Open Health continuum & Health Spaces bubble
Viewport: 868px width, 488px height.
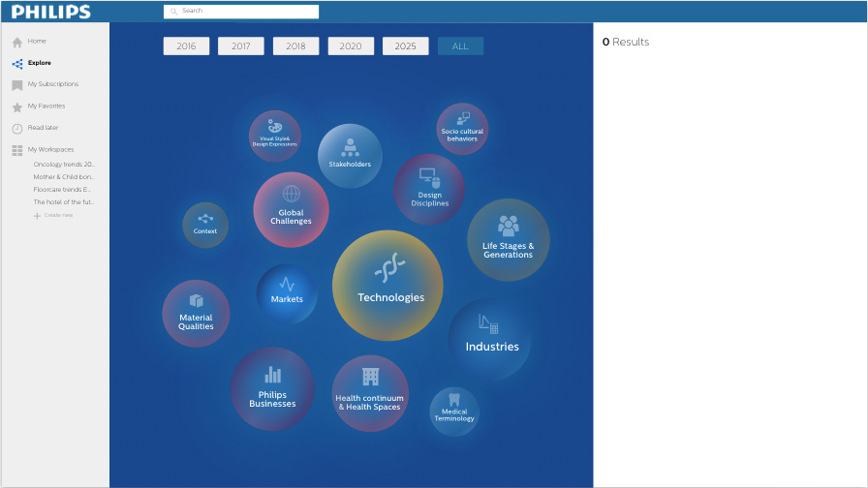click(370, 393)
